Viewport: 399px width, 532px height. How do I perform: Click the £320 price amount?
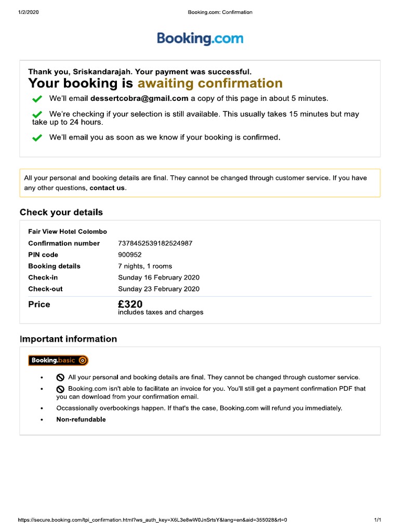click(130, 304)
